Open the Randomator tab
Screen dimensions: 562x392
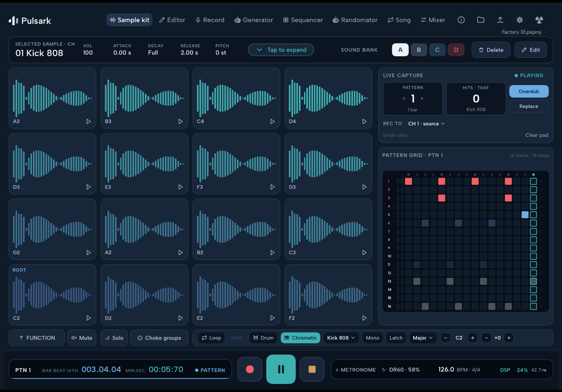coord(355,20)
